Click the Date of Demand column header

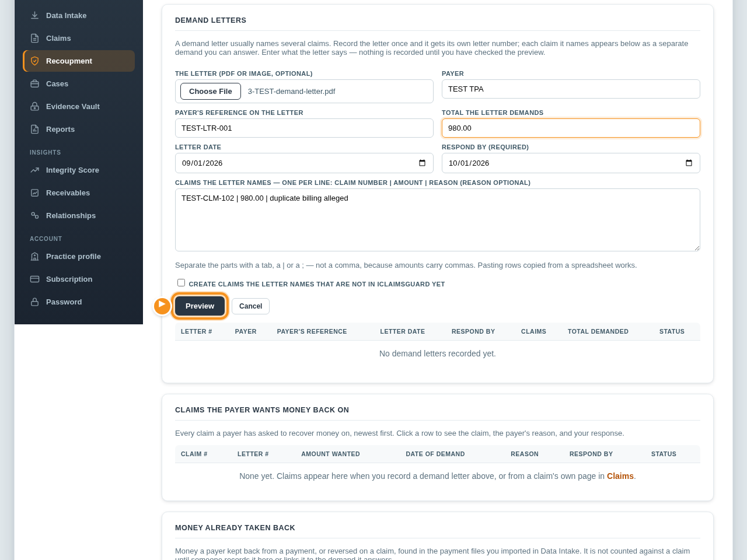[x=435, y=454]
